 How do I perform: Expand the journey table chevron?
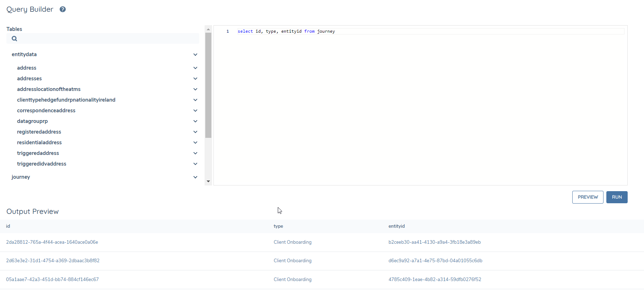pos(195,177)
